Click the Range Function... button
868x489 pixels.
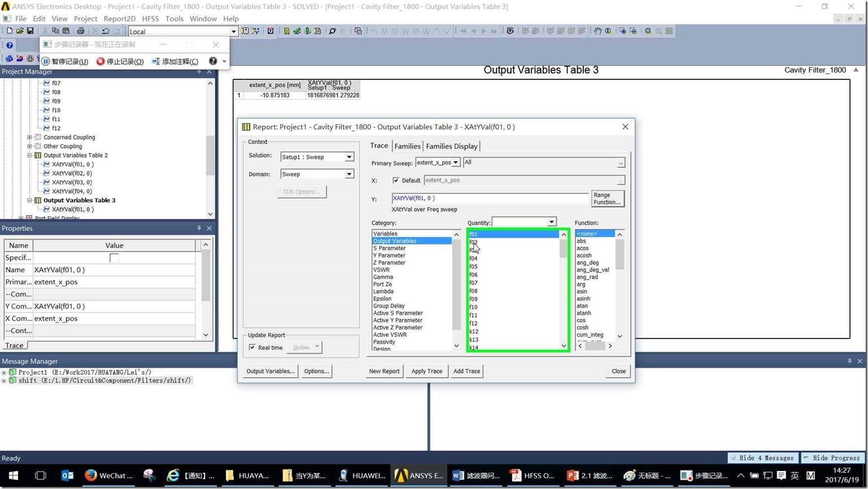(607, 199)
